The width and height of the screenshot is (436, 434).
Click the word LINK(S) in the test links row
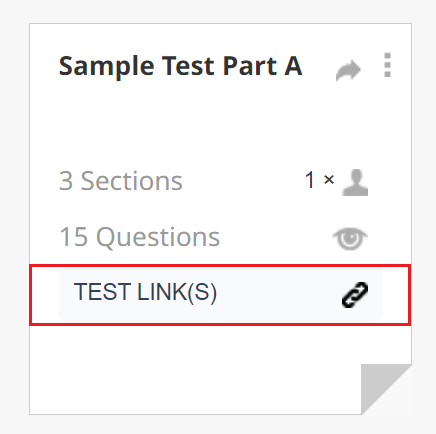click(177, 293)
